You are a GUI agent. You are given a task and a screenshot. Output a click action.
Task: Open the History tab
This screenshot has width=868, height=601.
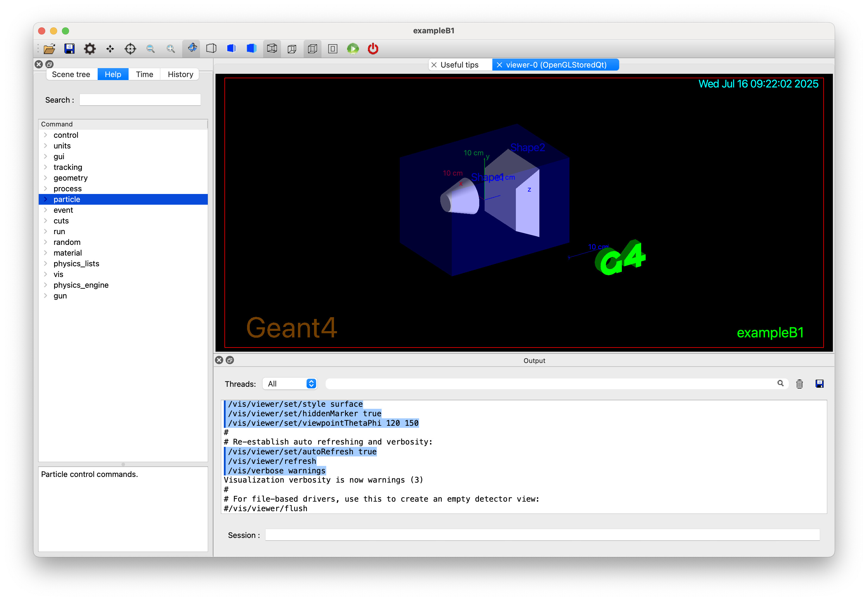point(180,74)
